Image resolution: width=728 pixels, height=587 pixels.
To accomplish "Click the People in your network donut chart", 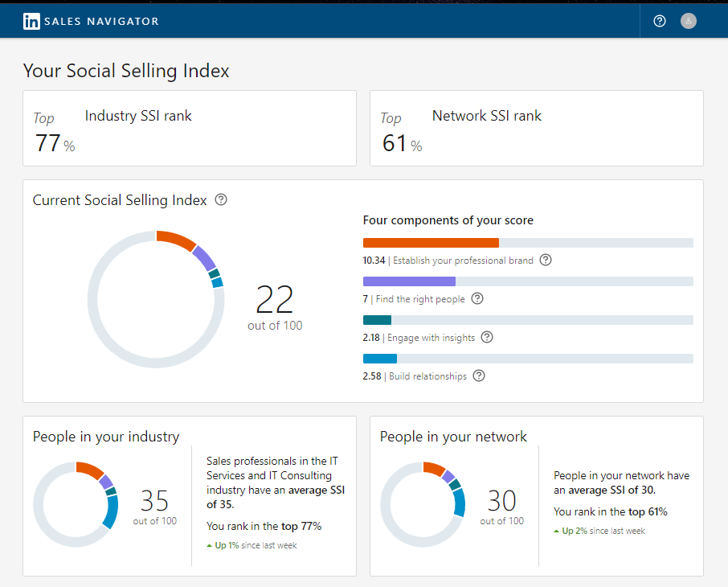I will 423,504.
